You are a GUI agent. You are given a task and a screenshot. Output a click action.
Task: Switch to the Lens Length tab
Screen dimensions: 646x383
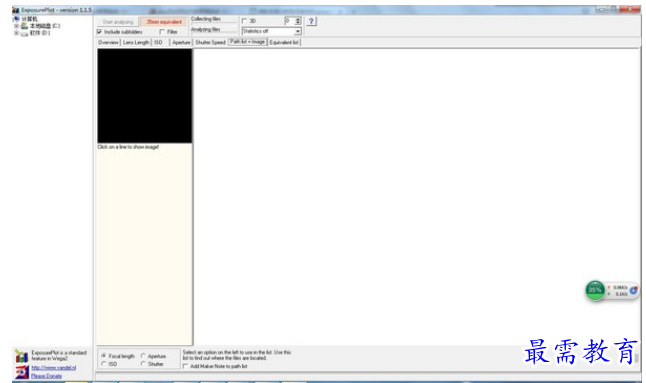pos(136,42)
